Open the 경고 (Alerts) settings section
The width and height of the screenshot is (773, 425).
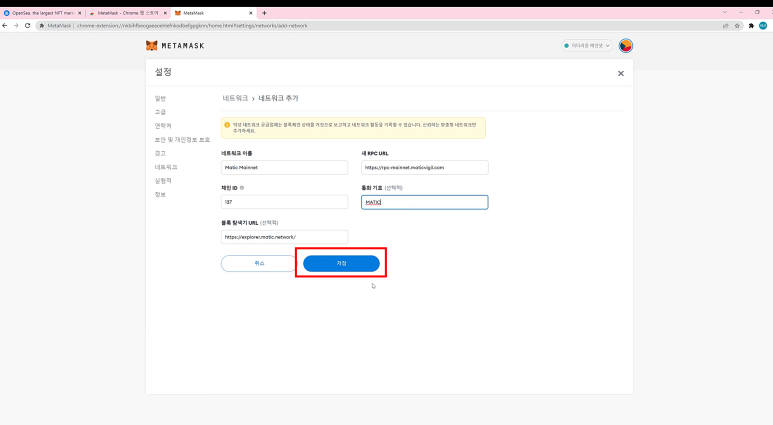pos(160,153)
